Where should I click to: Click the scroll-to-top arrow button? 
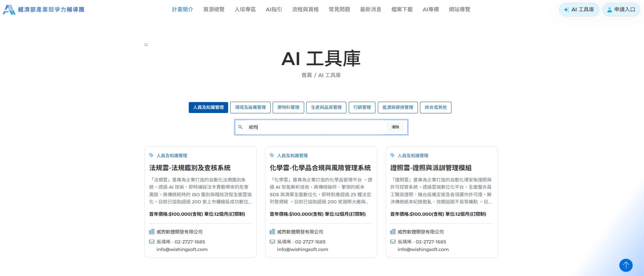[626, 265]
